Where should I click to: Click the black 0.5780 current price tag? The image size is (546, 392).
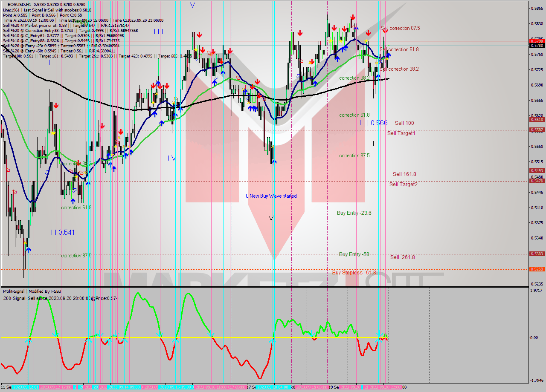pos(537,45)
